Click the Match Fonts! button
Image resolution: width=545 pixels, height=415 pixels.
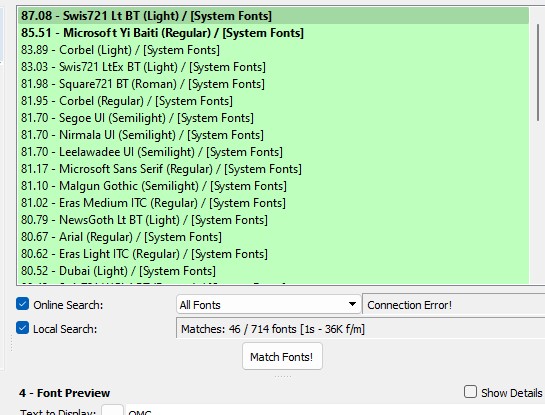point(282,357)
